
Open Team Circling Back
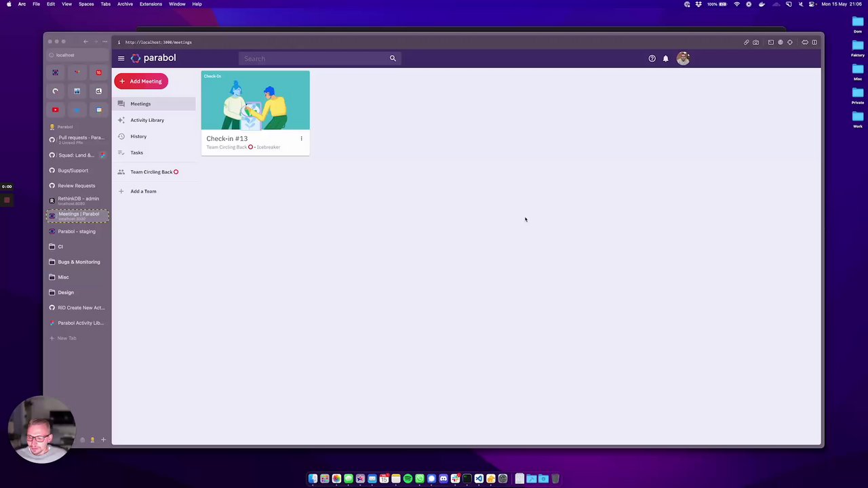tap(155, 172)
